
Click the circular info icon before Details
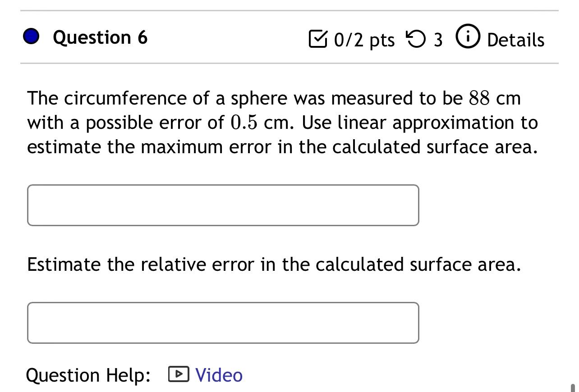click(x=468, y=37)
